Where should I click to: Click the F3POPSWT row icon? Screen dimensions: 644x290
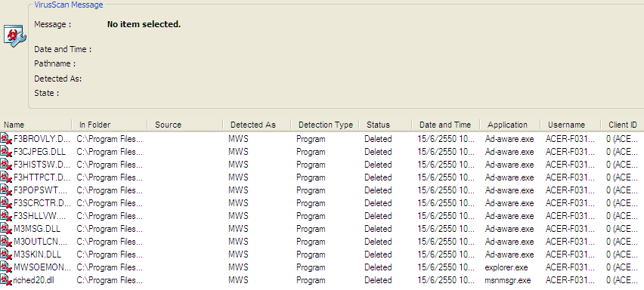(6, 190)
